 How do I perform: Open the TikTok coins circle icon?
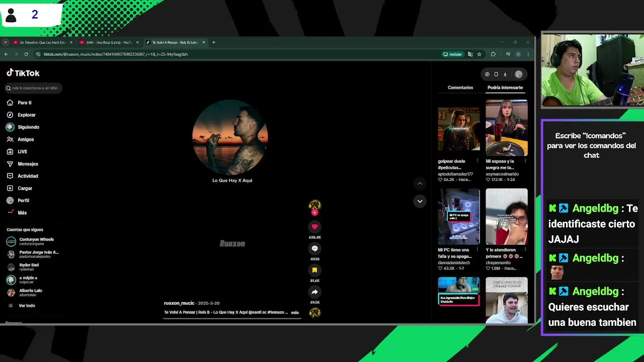point(487,74)
